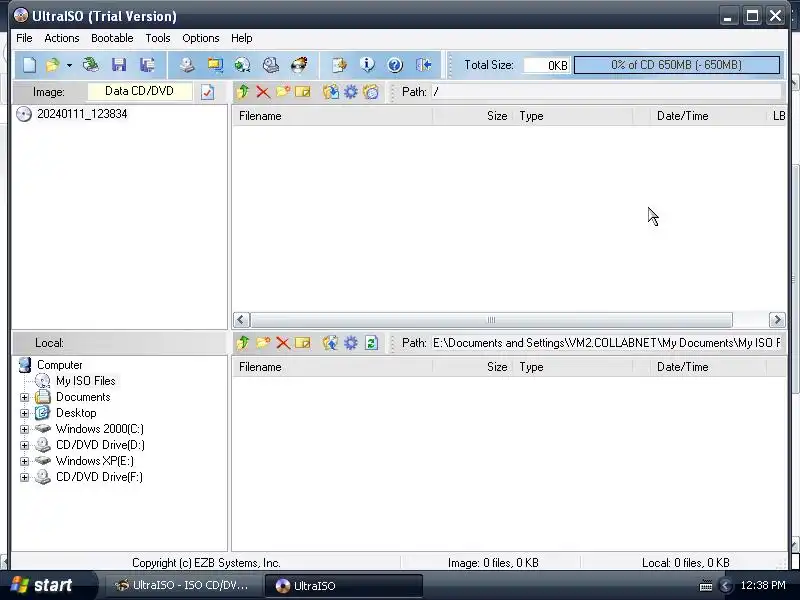The height and width of the screenshot is (600, 800).
Task: Click the 12:38 PM system clock
Action: click(763, 585)
